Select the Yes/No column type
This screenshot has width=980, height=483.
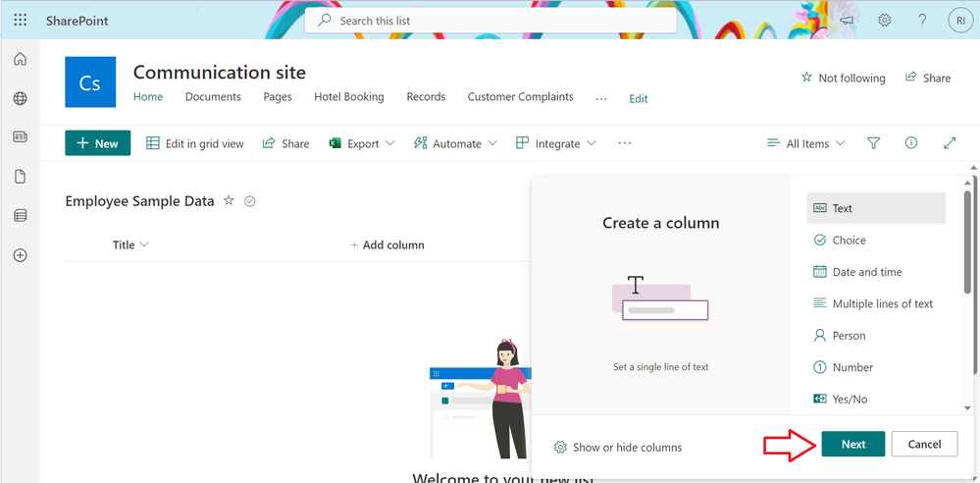click(849, 399)
